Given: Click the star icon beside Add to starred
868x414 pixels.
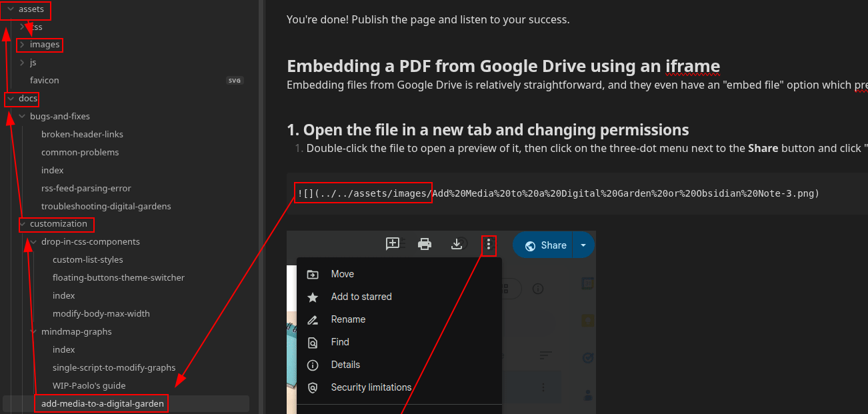Looking at the screenshot, I should tap(312, 297).
